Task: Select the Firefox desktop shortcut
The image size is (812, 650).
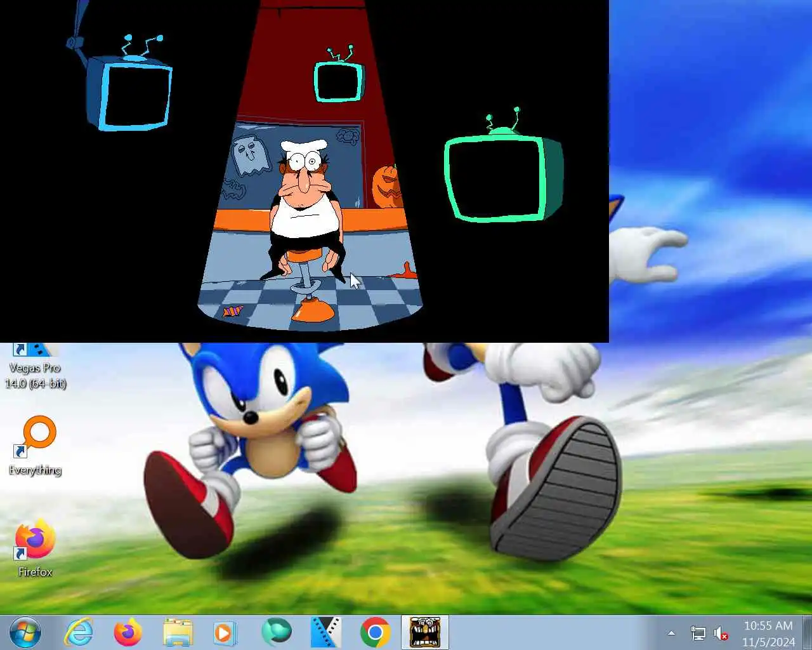Action: (x=36, y=548)
